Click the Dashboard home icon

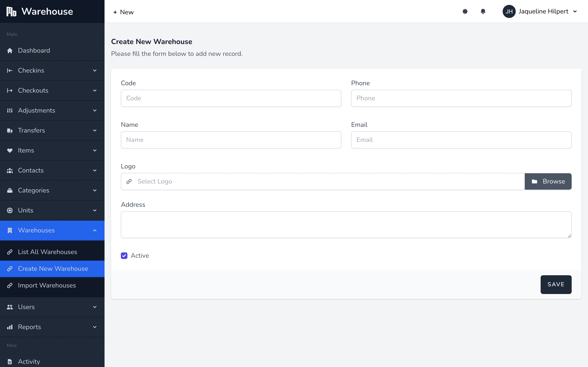tap(10, 51)
